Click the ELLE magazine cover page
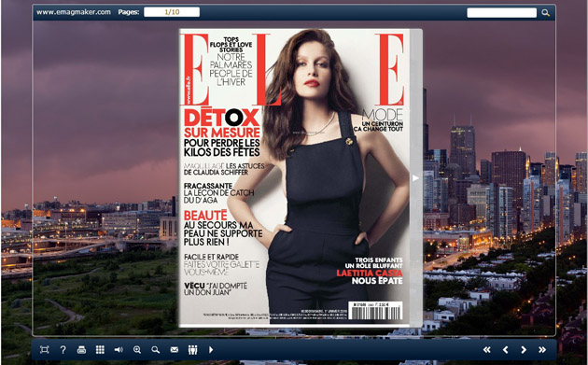 tap(294, 177)
